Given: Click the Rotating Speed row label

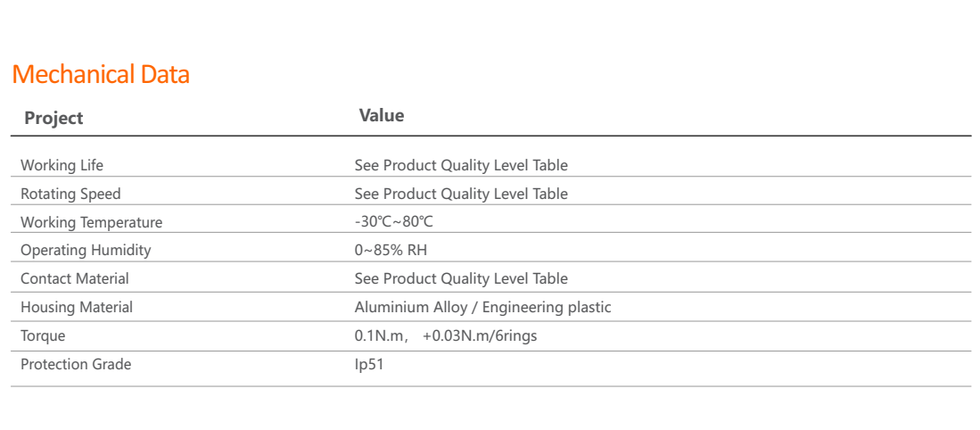Looking at the screenshot, I should (x=70, y=194).
